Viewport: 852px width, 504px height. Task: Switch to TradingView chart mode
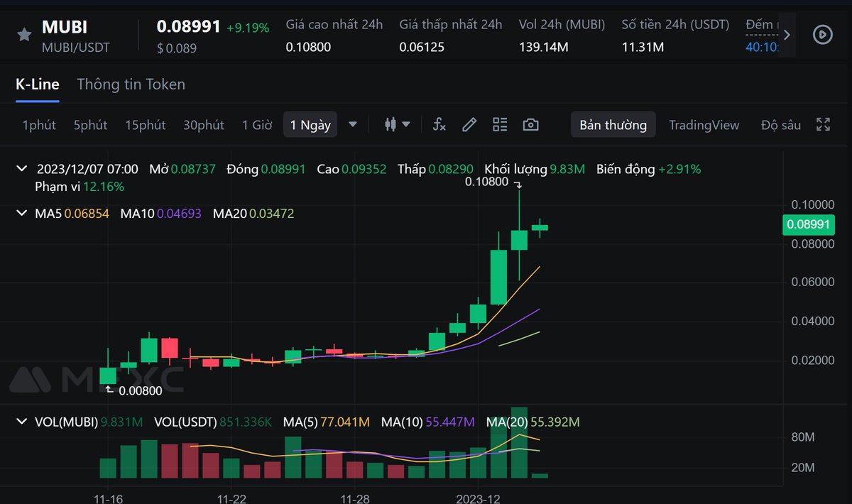coord(704,125)
